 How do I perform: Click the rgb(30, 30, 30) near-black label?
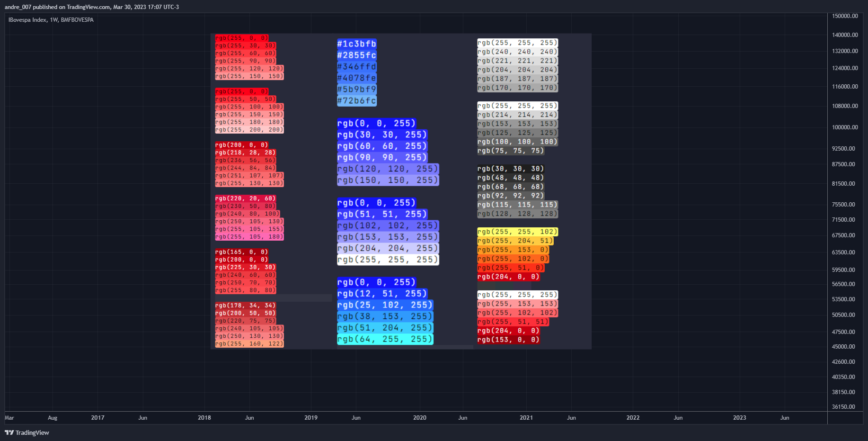point(511,169)
